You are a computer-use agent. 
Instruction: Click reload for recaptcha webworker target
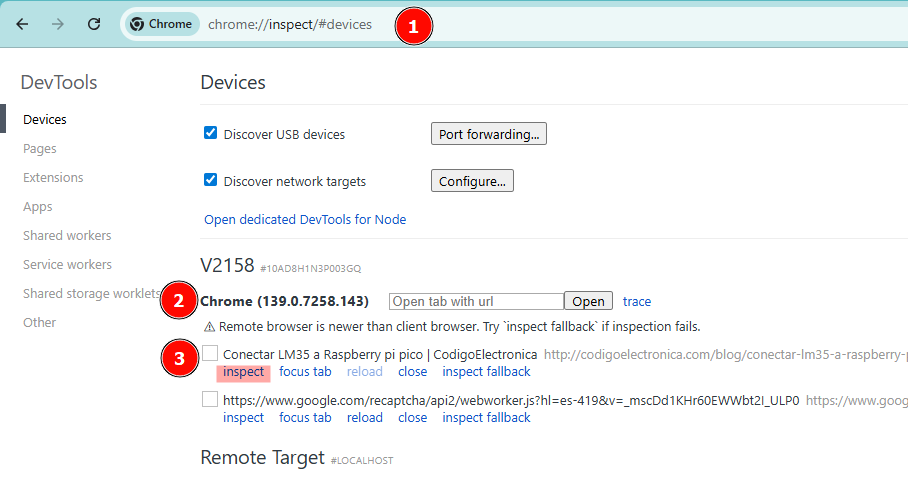click(x=365, y=418)
